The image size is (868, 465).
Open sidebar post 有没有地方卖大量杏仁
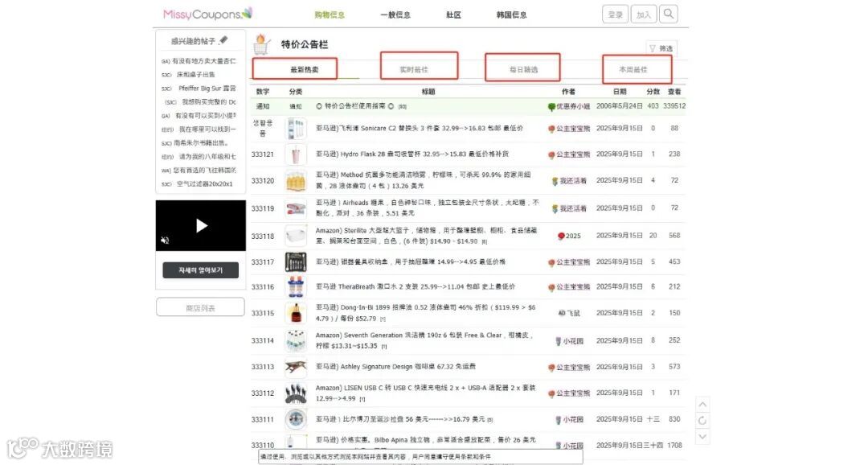coord(203,61)
